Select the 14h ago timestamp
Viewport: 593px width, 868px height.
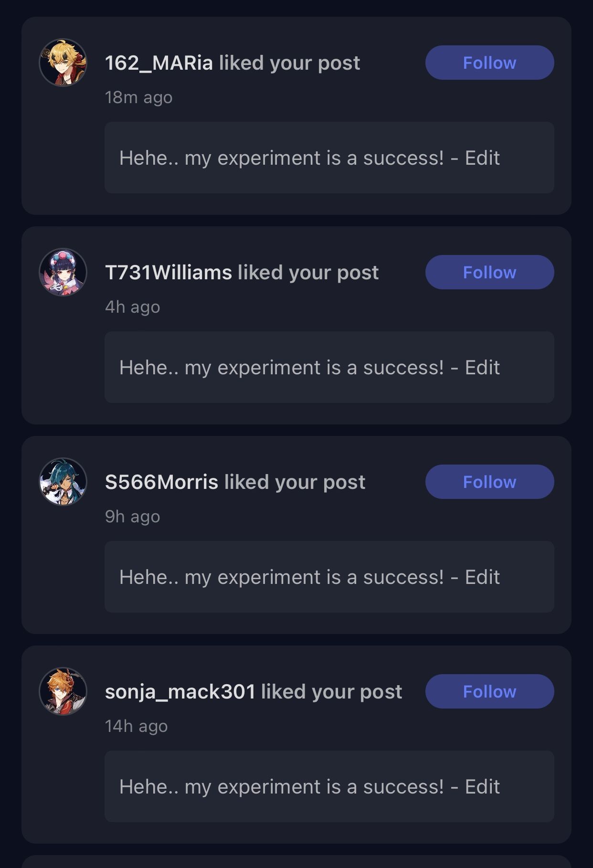[x=136, y=726]
